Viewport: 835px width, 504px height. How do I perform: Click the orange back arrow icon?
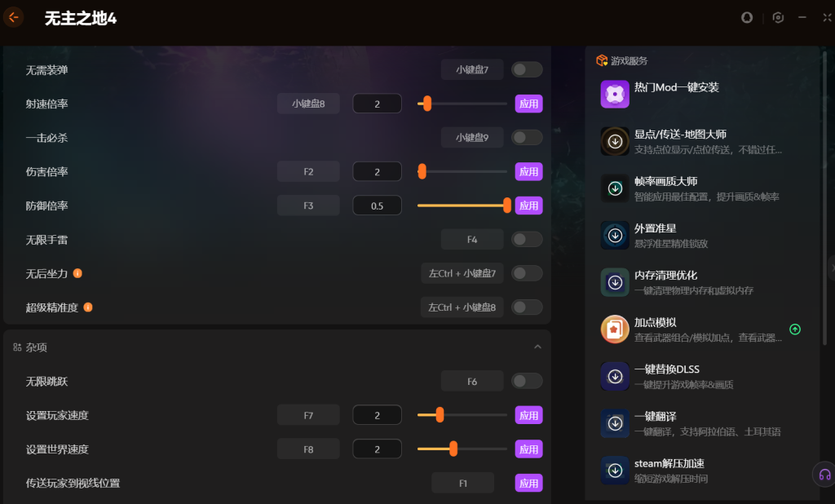(x=13, y=18)
